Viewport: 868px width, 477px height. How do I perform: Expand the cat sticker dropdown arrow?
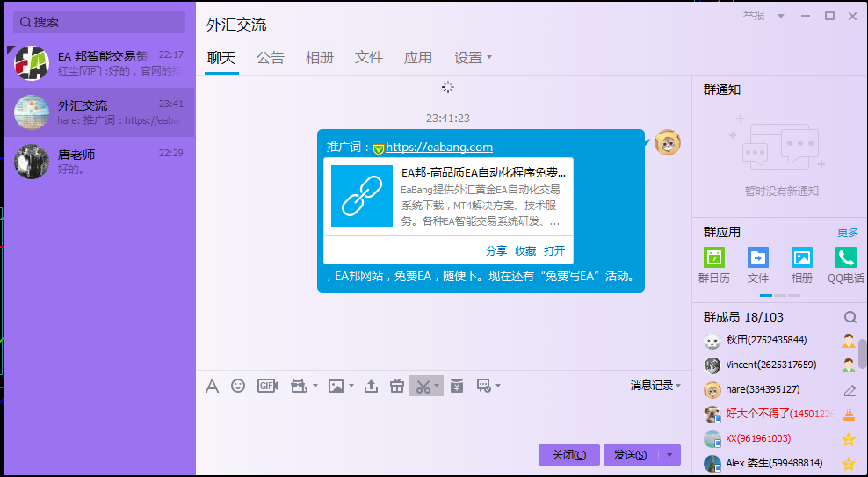(315, 386)
